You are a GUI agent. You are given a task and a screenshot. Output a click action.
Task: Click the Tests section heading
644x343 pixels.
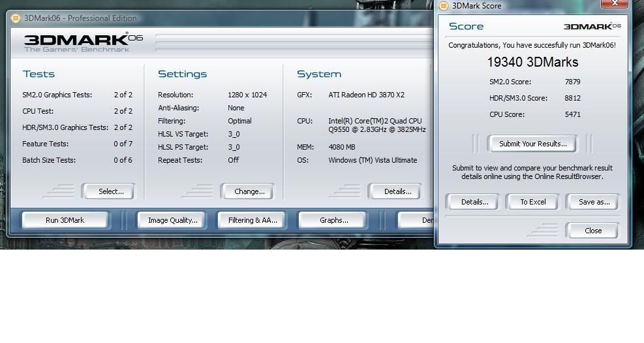click(38, 74)
